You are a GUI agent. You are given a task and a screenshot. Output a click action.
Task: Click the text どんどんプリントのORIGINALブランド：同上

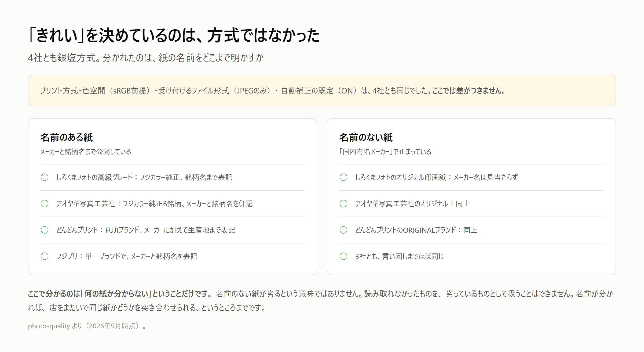pos(416,230)
